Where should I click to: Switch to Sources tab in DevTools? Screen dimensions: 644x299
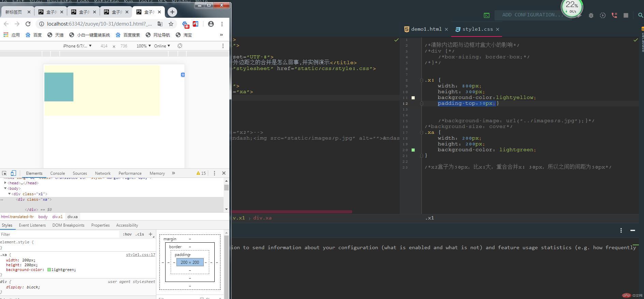point(80,173)
